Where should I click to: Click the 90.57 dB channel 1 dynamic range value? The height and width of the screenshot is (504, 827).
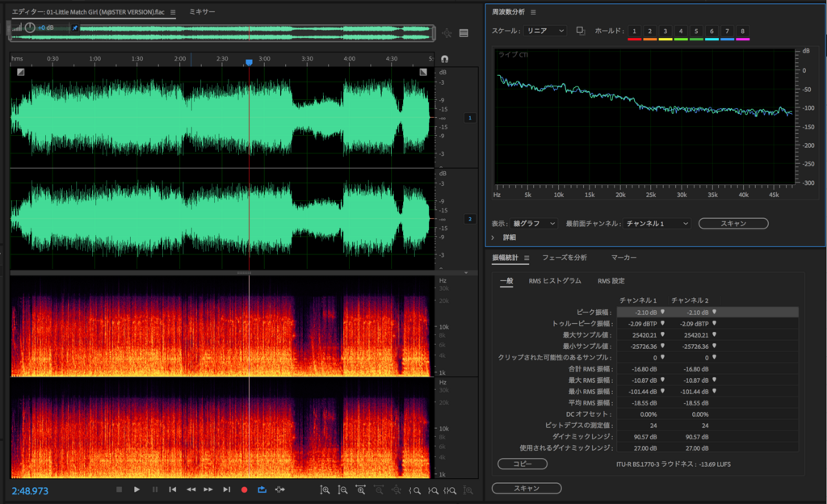(644, 437)
